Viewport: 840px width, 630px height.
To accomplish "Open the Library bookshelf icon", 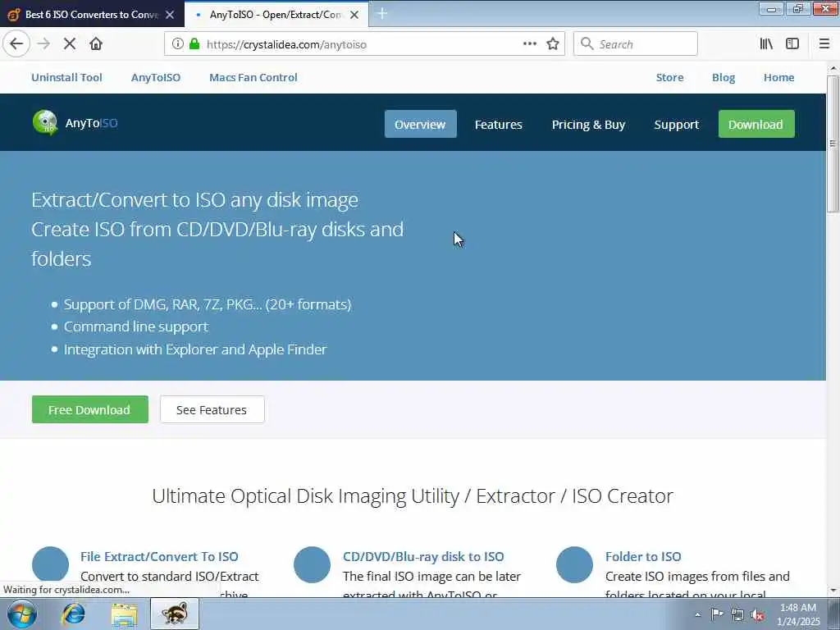I will pos(766,44).
